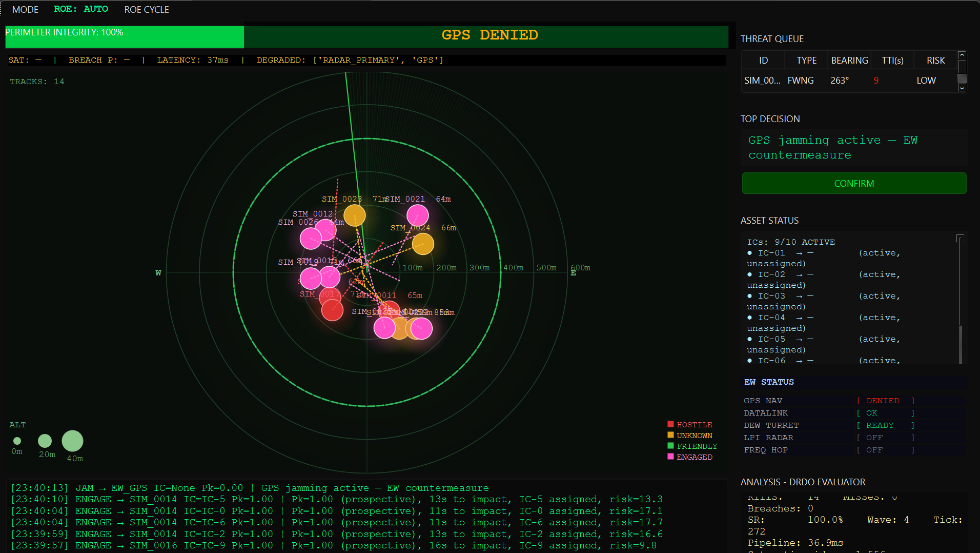Click the Pipeline: 36.9ms analysis value
The height and width of the screenshot is (553, 980).
click(x=795, y=543)
